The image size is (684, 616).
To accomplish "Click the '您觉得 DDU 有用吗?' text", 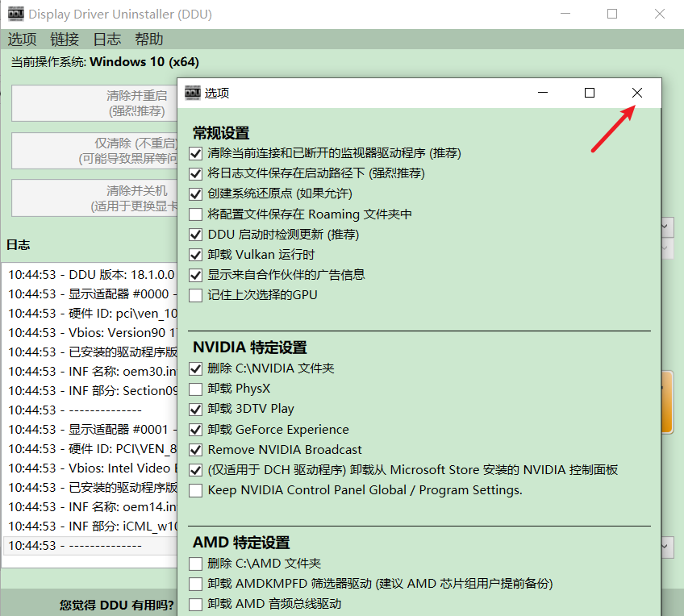I will [x=116, y=605].
